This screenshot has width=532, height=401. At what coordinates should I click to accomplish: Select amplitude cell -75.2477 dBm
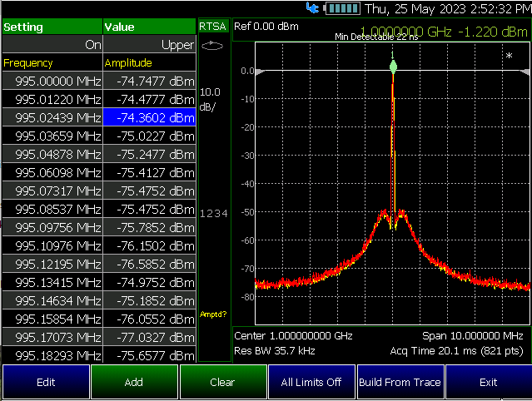pyautogui.click(x=150, y=154)
